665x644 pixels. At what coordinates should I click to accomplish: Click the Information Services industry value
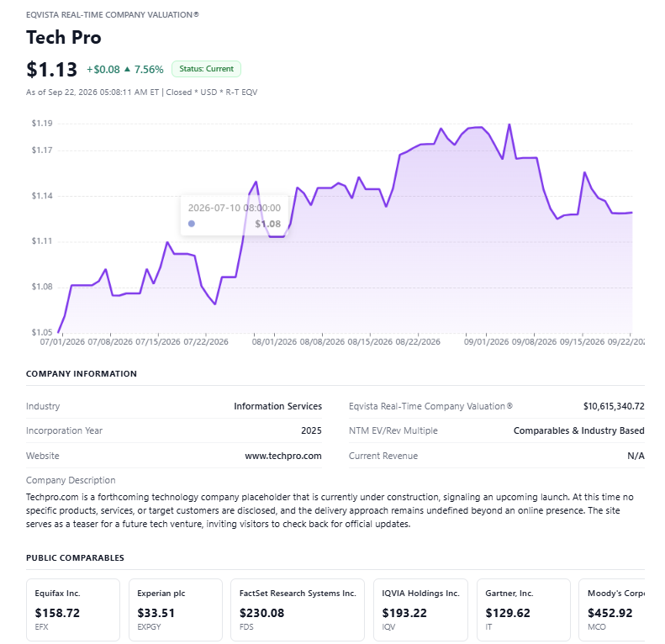click(x=277, y=406)
